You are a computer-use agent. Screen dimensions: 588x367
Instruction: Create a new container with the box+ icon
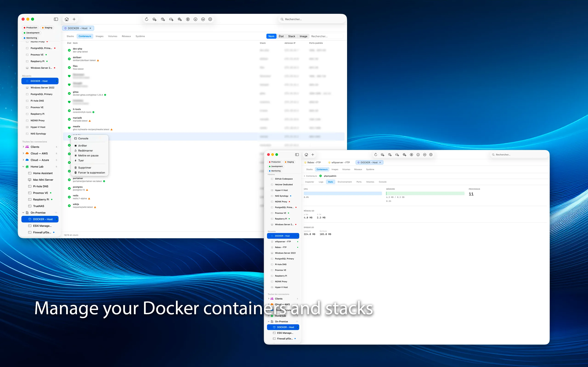pyautogui.click(x=163, y=19)
